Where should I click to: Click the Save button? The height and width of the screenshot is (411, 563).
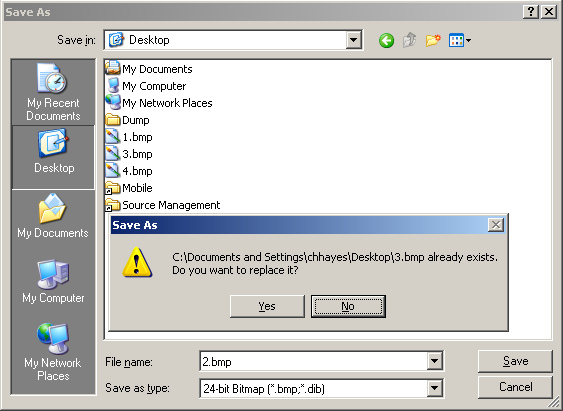pos(515,361)
